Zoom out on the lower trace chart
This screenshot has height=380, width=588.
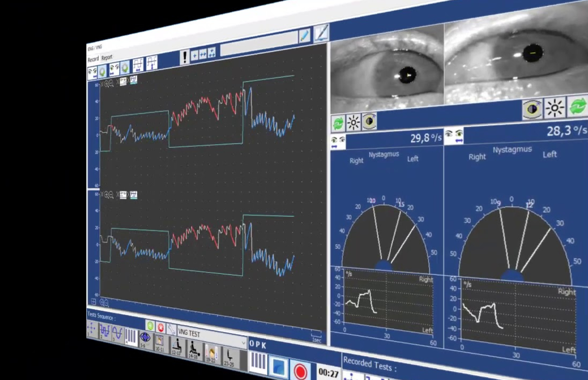[x=111, y=195]
